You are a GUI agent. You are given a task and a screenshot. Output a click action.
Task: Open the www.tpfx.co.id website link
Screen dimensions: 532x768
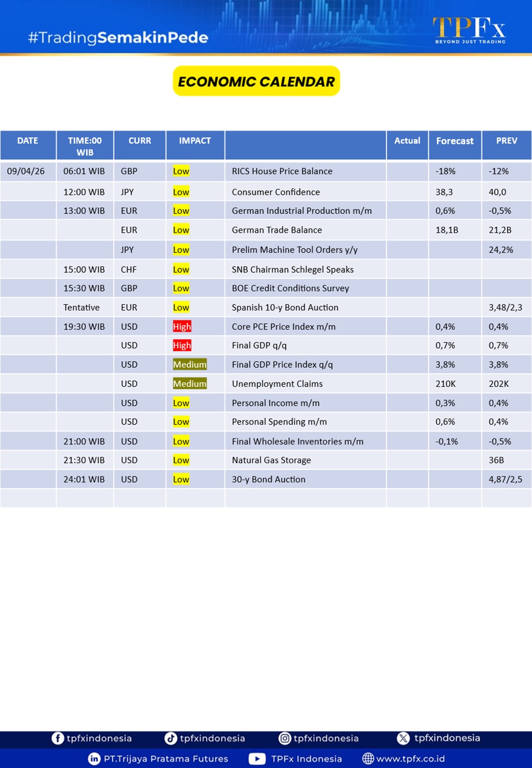[410, 759]
